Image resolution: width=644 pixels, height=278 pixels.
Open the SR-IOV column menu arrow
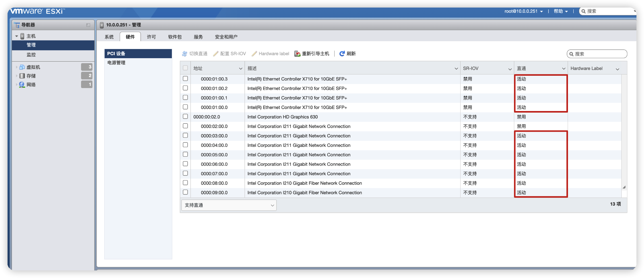click(x=510, y=69)
